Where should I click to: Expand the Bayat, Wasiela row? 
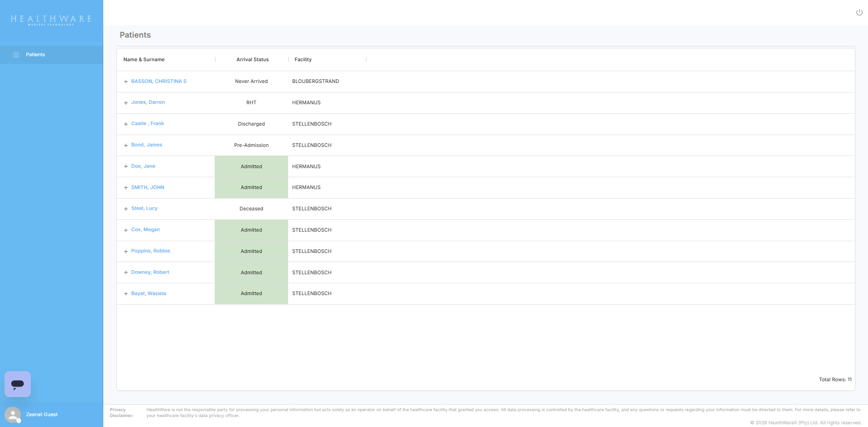(126, 294)
